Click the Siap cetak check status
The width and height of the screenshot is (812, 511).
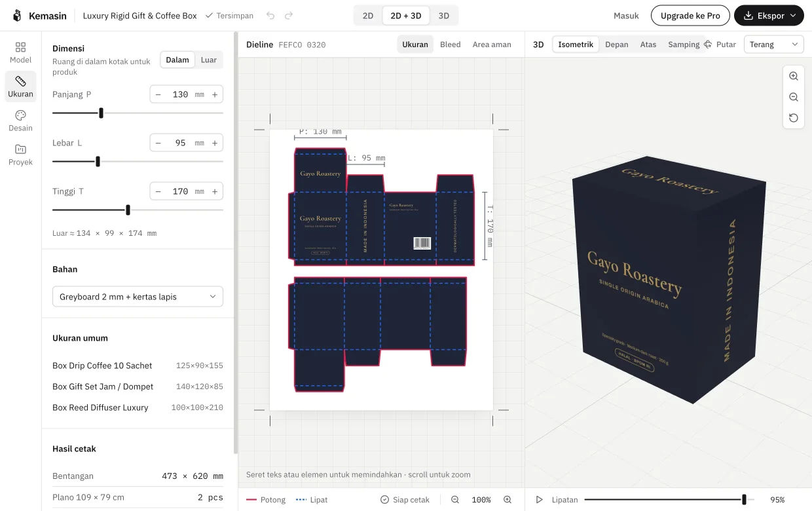pyautogui.click(x=405, y=500)
